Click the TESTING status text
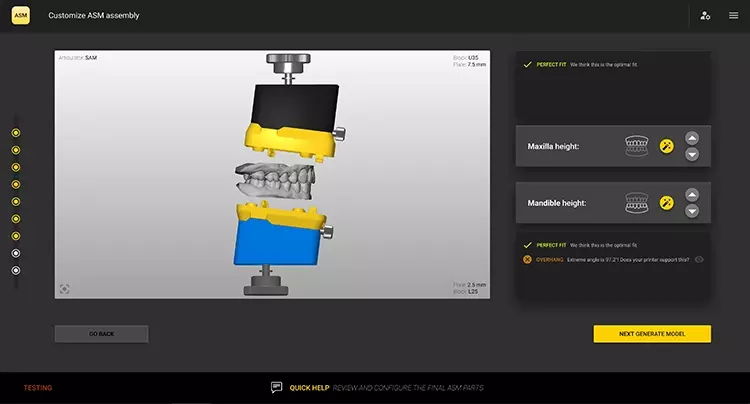The image size is (750, 404). click(38, 388)
